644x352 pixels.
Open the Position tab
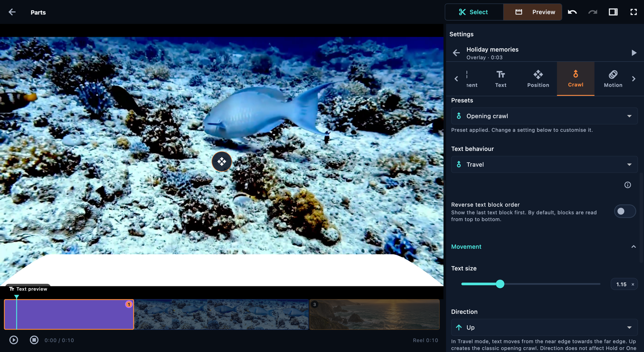(x=538, y=79)
